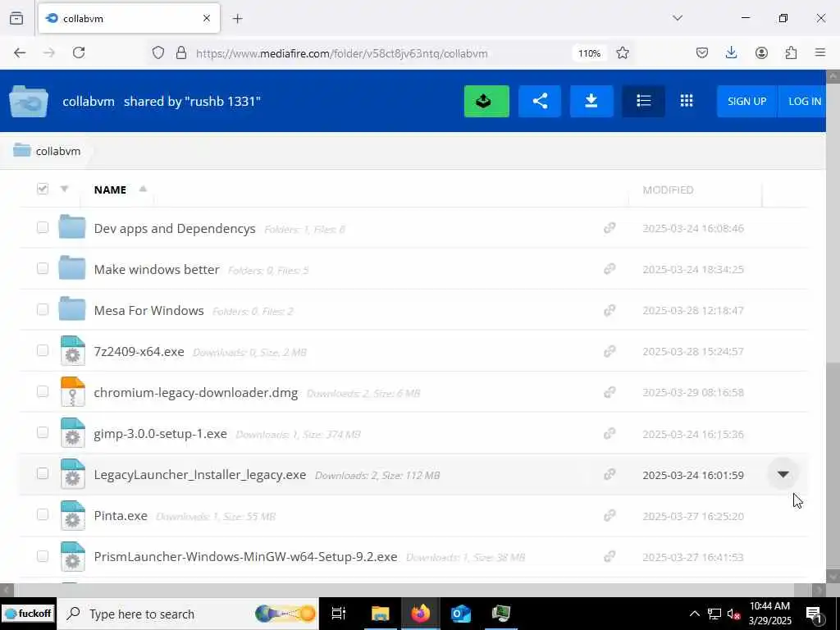Click the share folder icon

540,101
